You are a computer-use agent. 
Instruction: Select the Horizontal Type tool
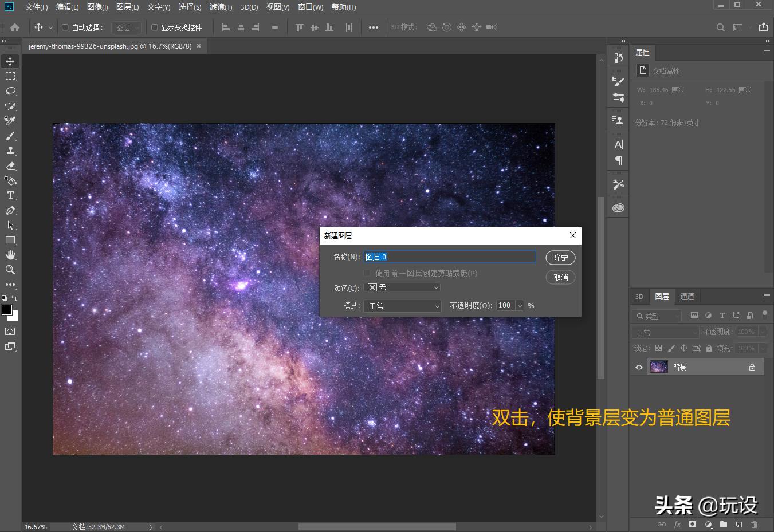tap(9, 195)
